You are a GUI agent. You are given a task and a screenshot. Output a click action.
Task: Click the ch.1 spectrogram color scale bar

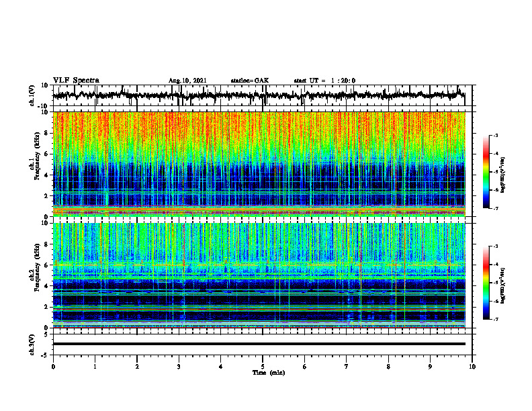[486, 172]
